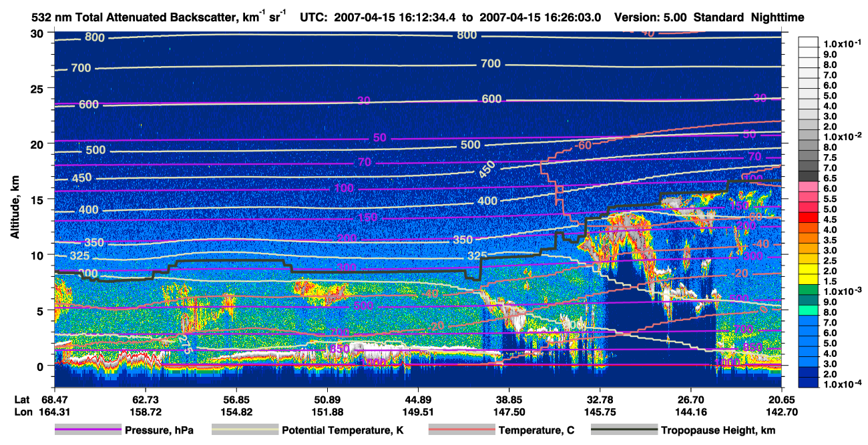Click the magenta Pressure legend line swatch
The height and width of the screenshot is (445, 868).
87,430
